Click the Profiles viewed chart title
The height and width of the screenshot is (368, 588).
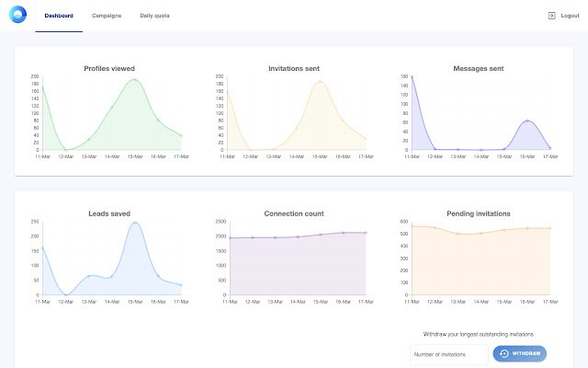click(x=109, y=68)
